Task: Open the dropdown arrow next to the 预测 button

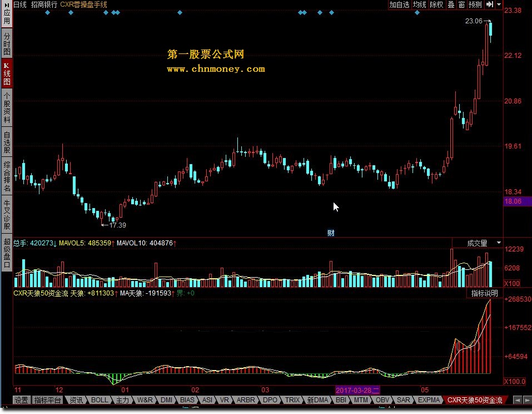Action: (499, 4)
